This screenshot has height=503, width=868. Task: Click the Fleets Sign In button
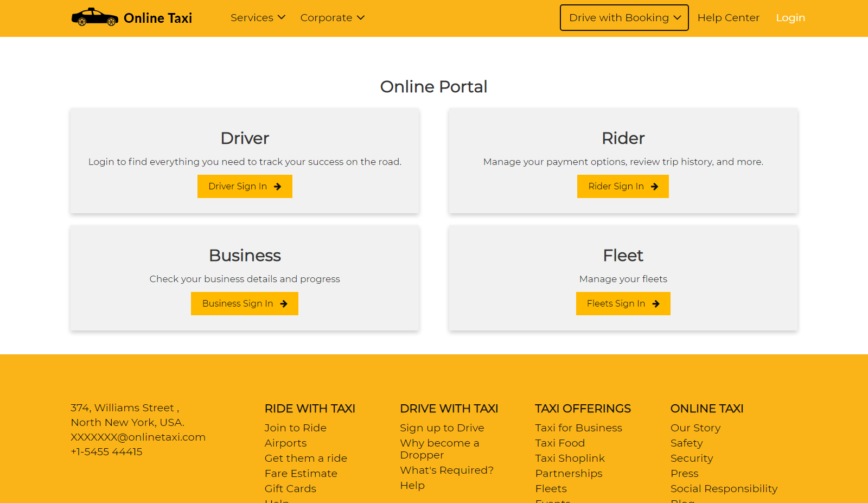click(623, 304)
